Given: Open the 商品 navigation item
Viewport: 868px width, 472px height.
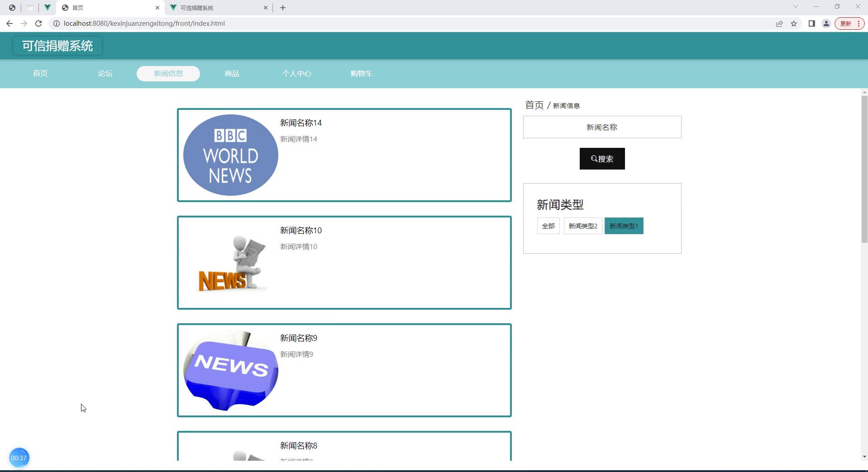Looking at the screenshot, I should (232, 73).
